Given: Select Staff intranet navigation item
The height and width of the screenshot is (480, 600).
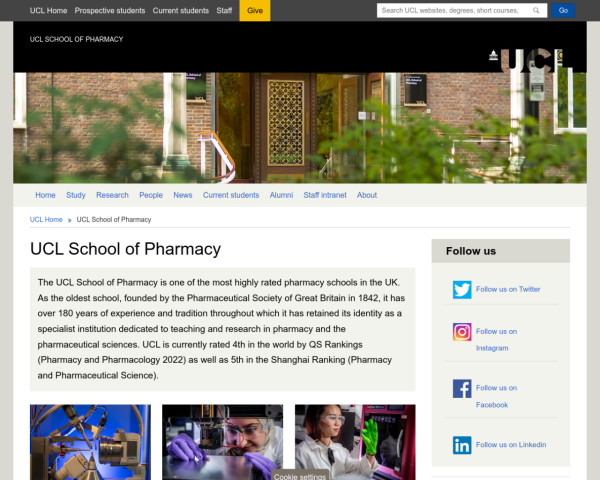Looking at the screenshot, I should coord(325,195).
